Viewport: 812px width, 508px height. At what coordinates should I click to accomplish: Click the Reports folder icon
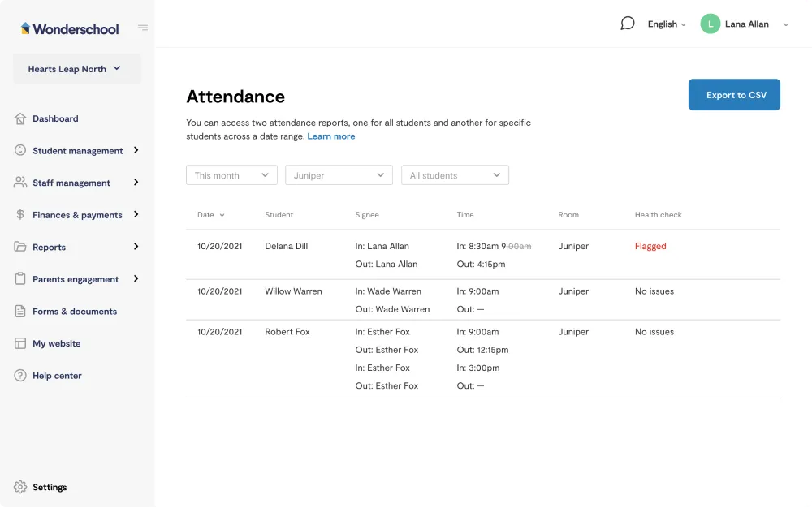pyautogui.click(x=20, y=247)
